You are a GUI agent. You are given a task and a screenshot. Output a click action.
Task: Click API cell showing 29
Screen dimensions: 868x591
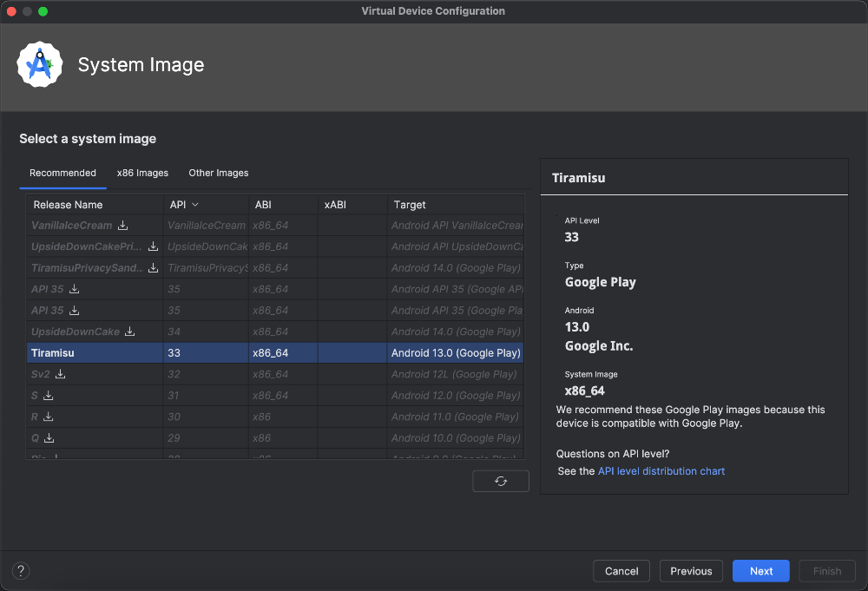206,437
